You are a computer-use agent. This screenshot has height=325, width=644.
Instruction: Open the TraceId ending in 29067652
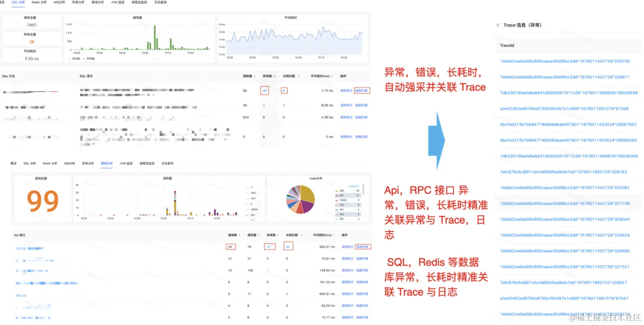[x=568, y=124]
